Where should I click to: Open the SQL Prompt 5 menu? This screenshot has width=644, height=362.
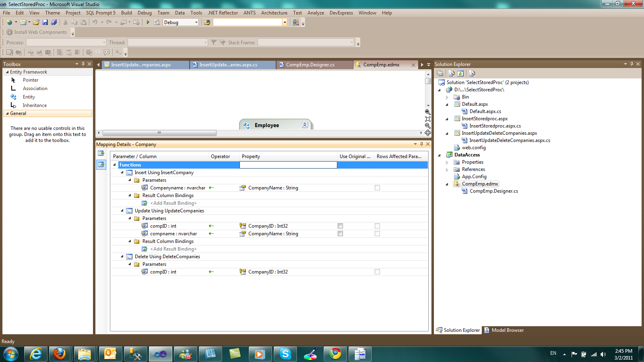pos(101,13)
